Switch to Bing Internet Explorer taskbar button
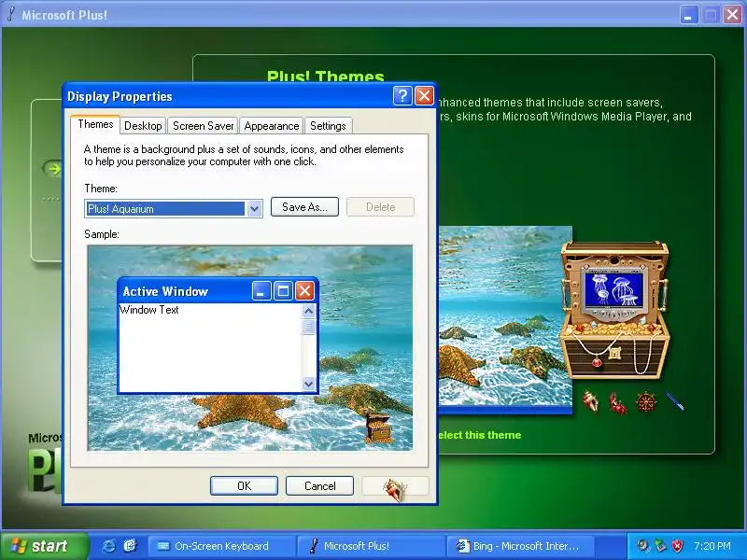The image size is (747, 560). tap(519, 546)
